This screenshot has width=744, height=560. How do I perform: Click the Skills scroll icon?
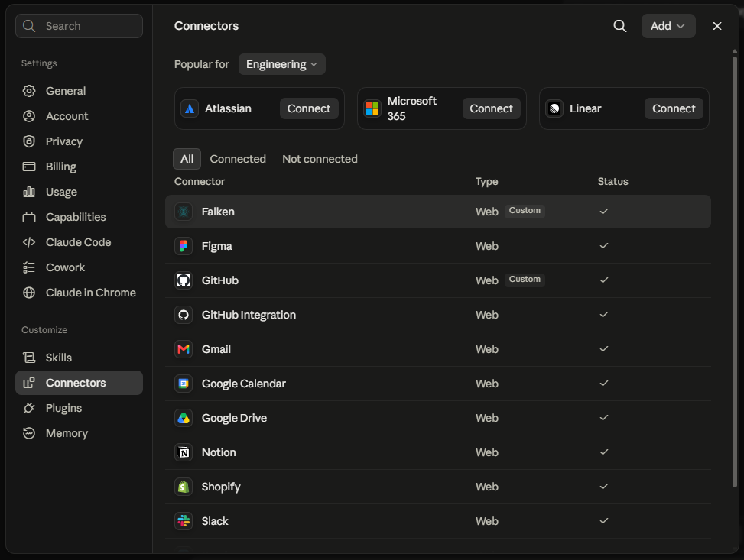coord(29,358)
